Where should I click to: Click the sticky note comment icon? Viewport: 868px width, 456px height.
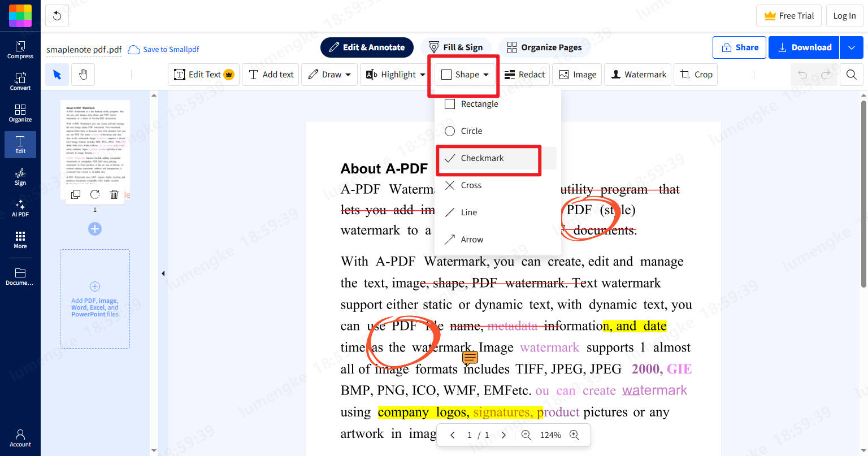(x=470, y=357)
